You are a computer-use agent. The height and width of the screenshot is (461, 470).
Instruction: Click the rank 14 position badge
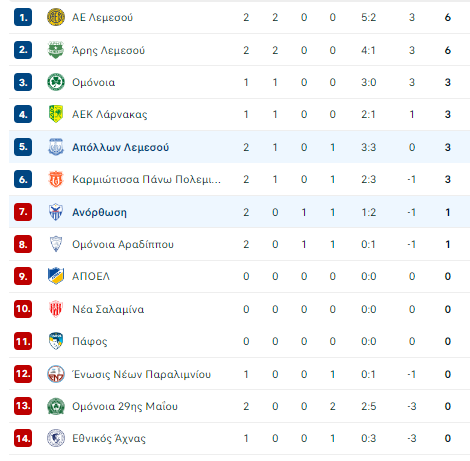click(23, 438)
